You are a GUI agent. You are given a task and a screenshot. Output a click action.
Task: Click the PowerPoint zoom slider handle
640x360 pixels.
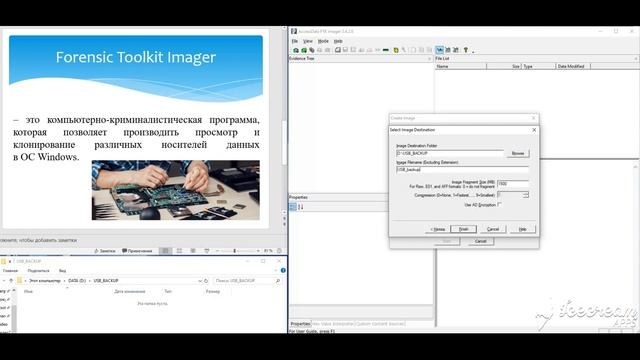pyautogui.click(x=235, y=251)
